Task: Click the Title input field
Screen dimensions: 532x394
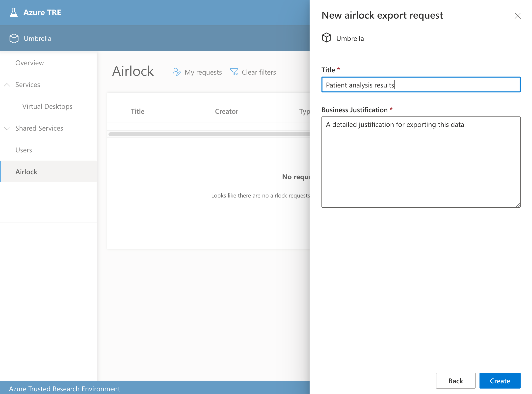Action: pos(421,85)
